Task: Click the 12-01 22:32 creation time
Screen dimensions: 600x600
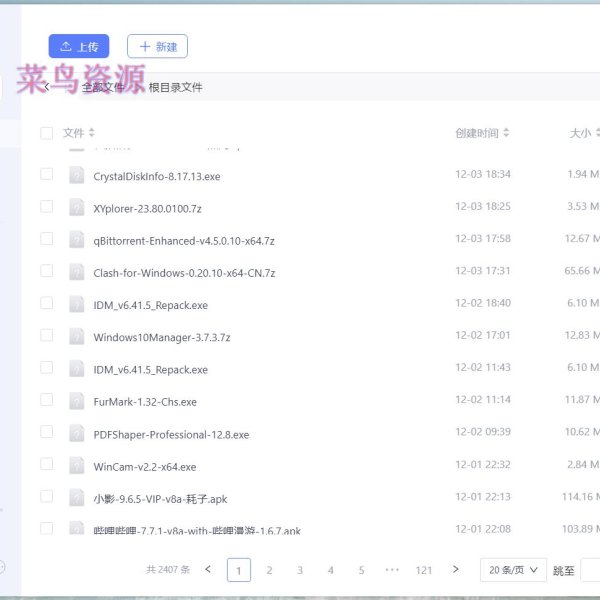Action: pos(483,464)
